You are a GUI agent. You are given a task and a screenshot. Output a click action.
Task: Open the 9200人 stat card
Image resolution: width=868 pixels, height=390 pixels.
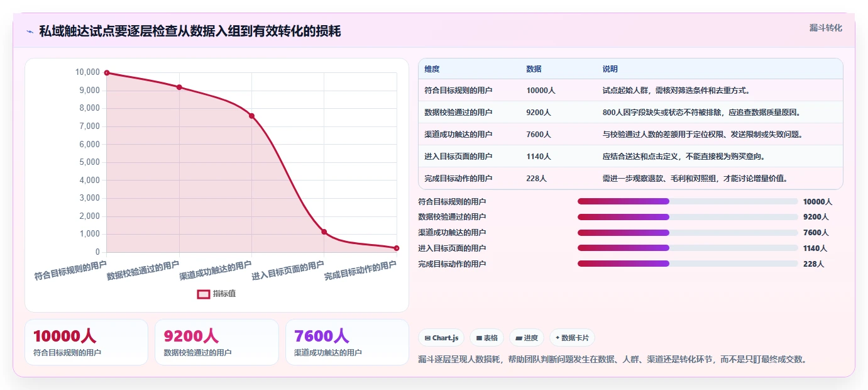pyautogui.click(x=217, y=342)
